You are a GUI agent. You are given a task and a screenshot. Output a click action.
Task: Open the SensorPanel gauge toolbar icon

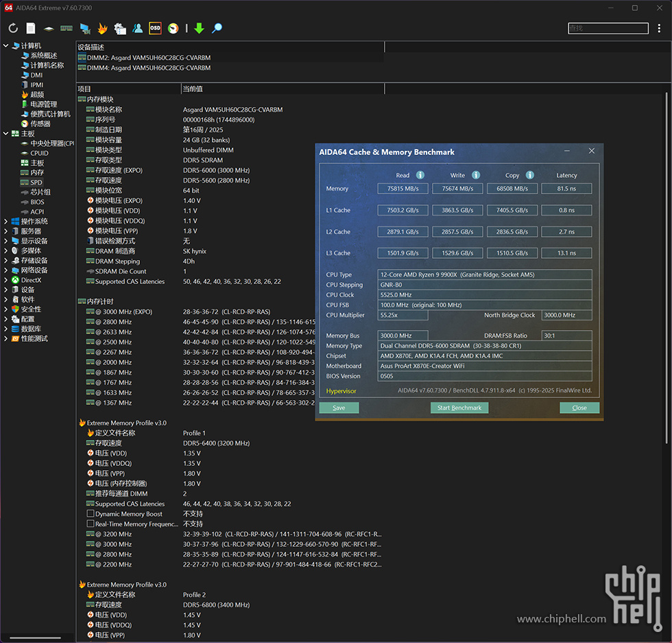173,28
